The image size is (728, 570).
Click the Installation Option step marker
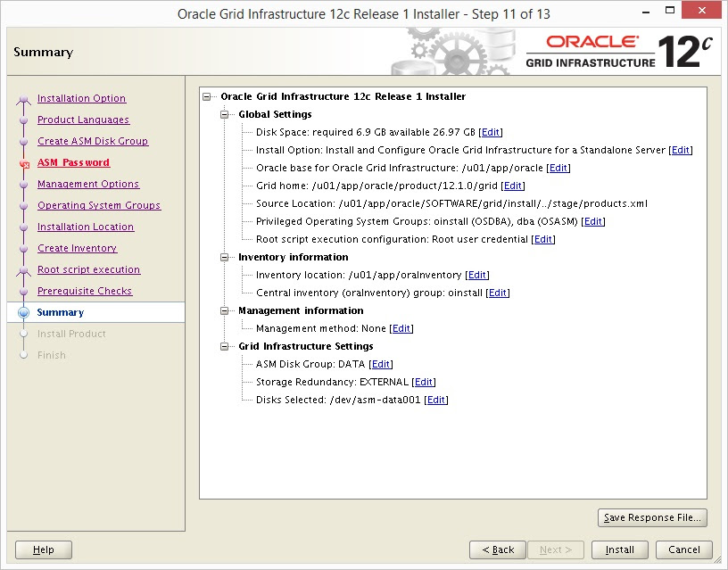click(x=24, y=99)
